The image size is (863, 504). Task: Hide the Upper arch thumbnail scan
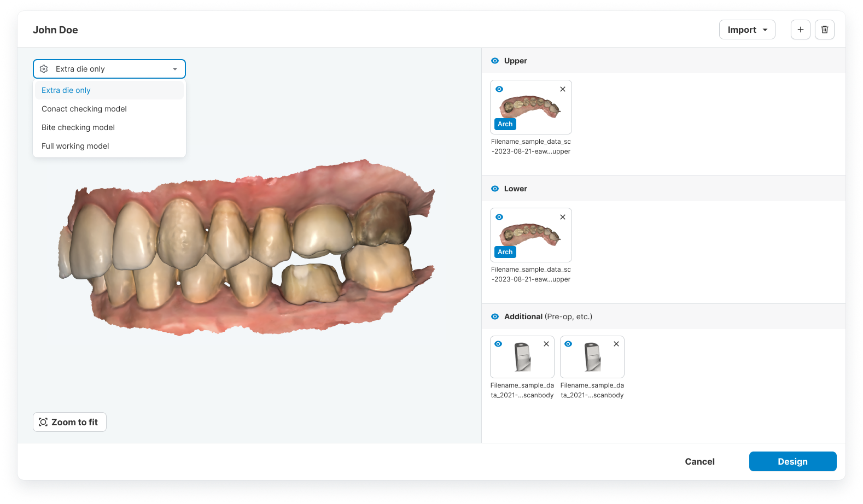click(x=499, y=89)
